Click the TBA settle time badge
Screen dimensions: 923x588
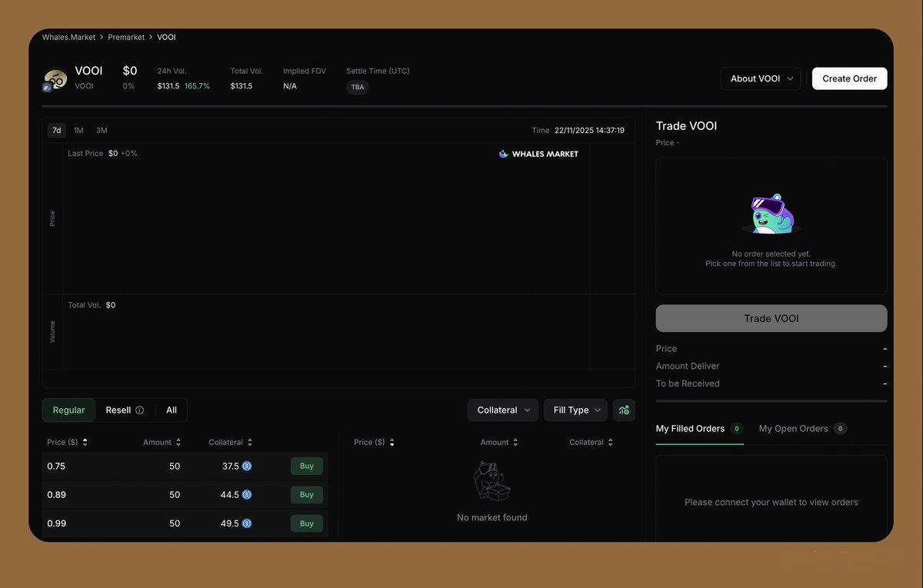pyautogui.click(x=358, y=87)
